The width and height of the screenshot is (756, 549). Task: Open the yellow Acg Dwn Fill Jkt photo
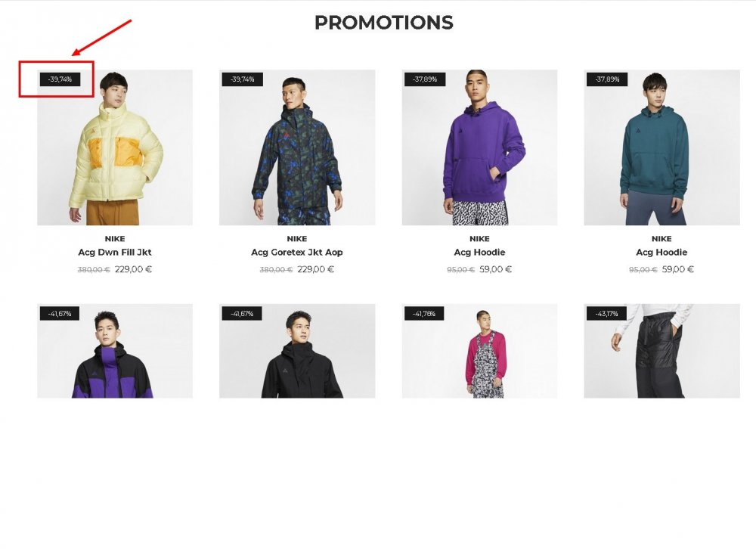[x=115, y=147]
